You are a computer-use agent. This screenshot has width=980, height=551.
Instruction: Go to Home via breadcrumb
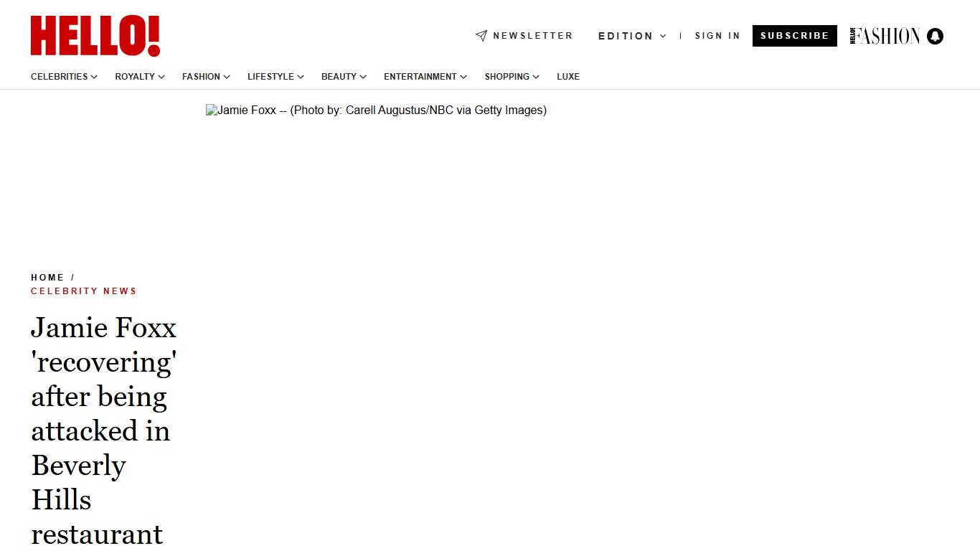[47, 278]
